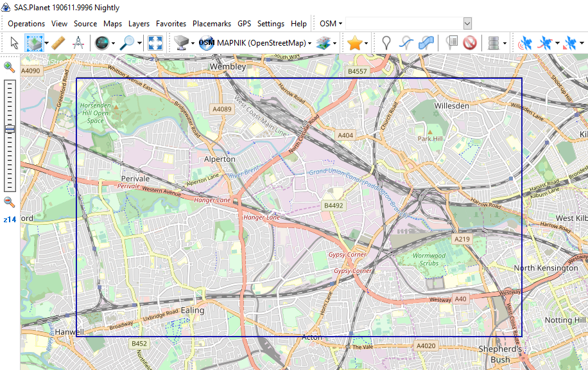588x370 pixels.
Task: Open the GPS menu
Action: click(244, 24)
